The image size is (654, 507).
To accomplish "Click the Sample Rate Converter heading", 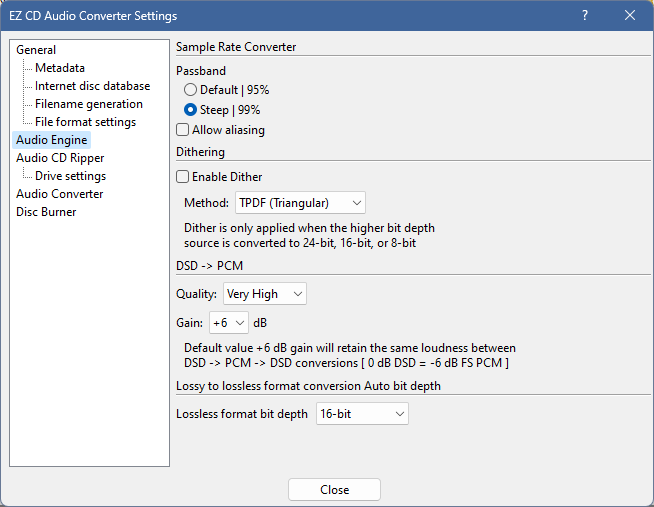I will tap(236, 47).
